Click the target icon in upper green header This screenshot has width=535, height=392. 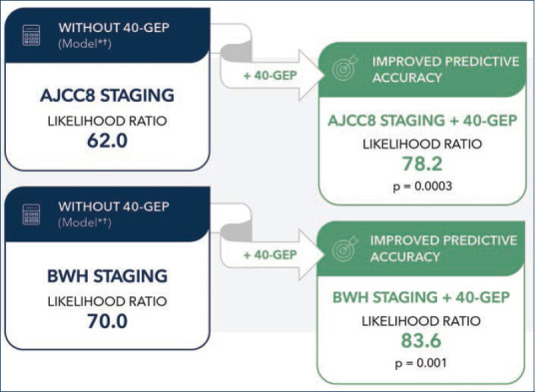[344, 69]
